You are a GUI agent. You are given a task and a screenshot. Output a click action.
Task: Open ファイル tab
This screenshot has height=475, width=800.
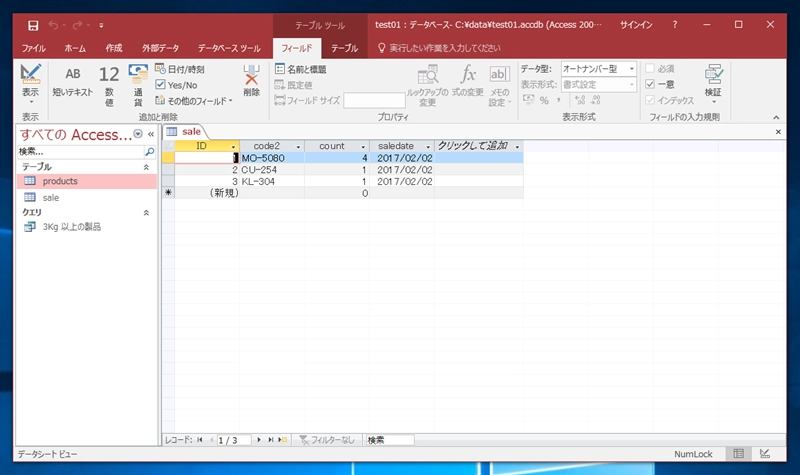pyautogui.click(x=33, y=48)
